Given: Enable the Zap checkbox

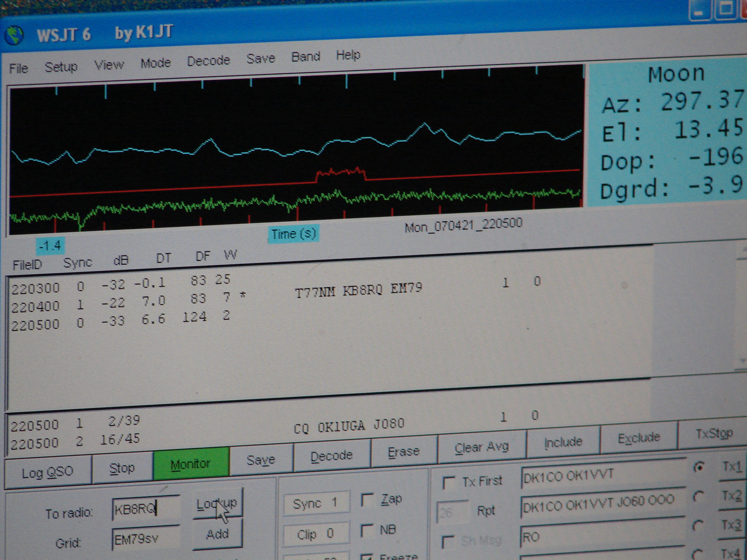Looking at the screenshot, I should pos(367,500).
